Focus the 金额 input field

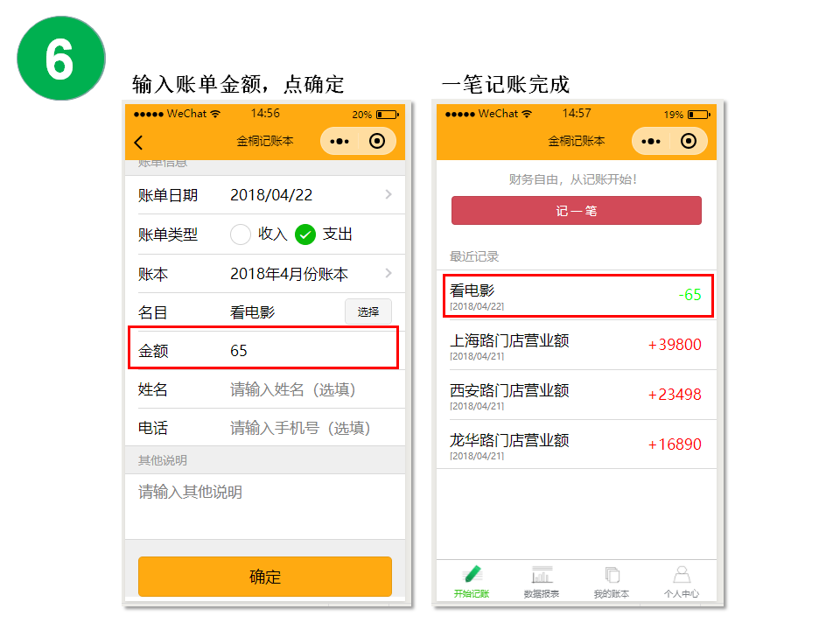point(263,350)
